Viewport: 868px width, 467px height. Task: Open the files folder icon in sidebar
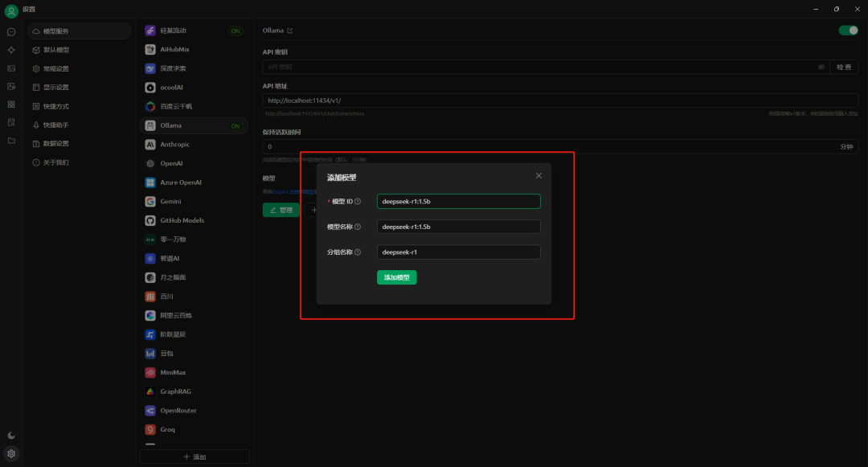pyautogui.click(x=11, y=141)
